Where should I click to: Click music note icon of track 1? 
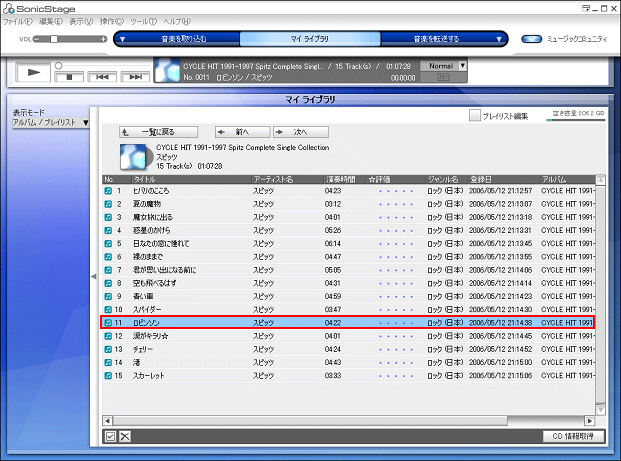(x=108, y=191)
